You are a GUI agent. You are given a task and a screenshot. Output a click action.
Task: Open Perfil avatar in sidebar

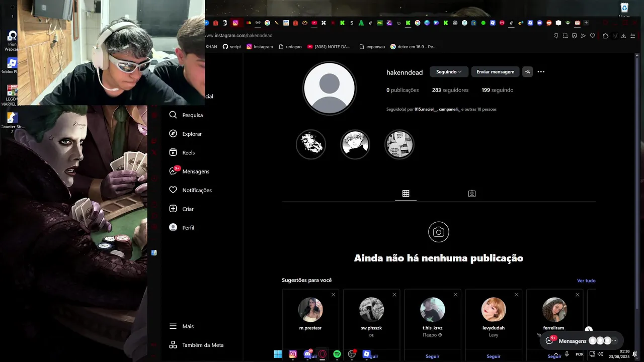(173, 227)
